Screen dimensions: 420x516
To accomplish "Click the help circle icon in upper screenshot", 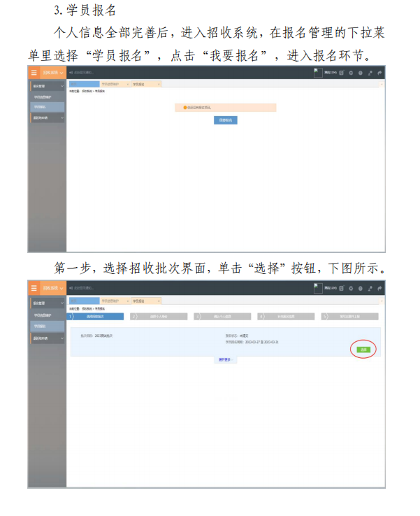I will pyautogui.click(x=361, y=73).
